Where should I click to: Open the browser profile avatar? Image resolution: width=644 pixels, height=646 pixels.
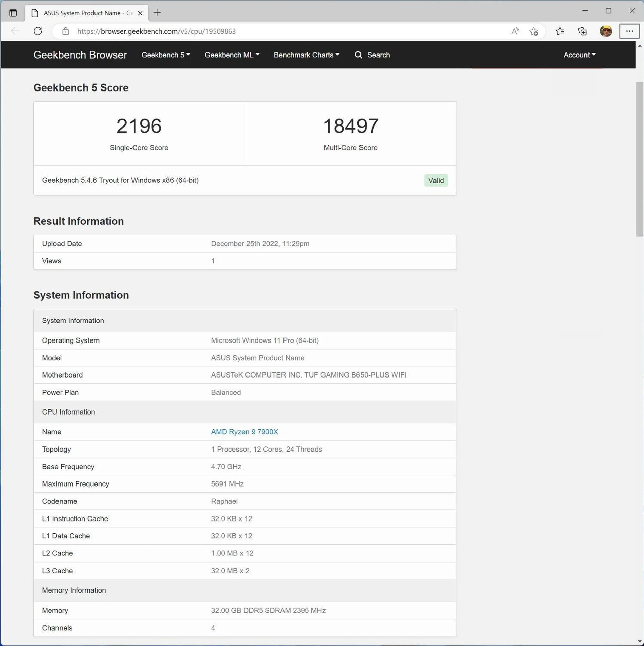(x=606, y=31)
